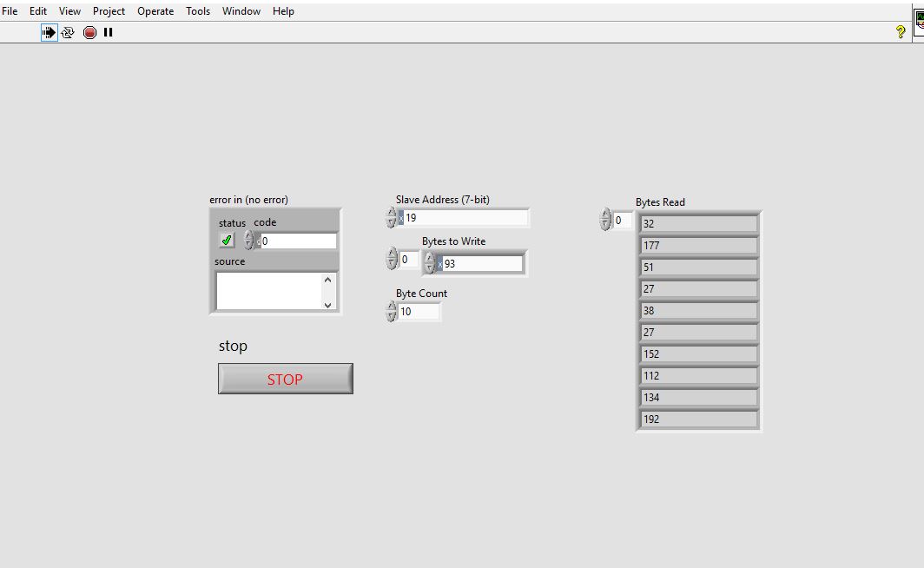
Task: Select Bytes Read element showing 134
Action: [699, 398]
